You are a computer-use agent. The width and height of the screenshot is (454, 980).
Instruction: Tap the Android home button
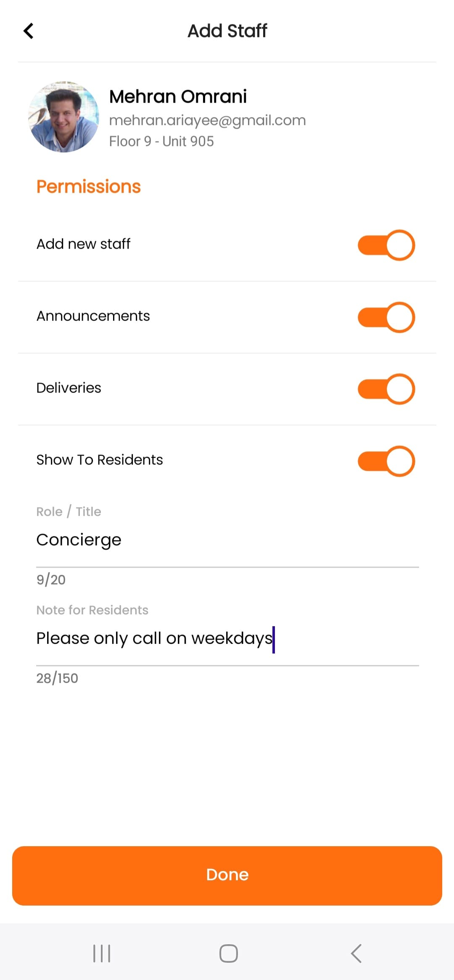click(x=228, y=953)
